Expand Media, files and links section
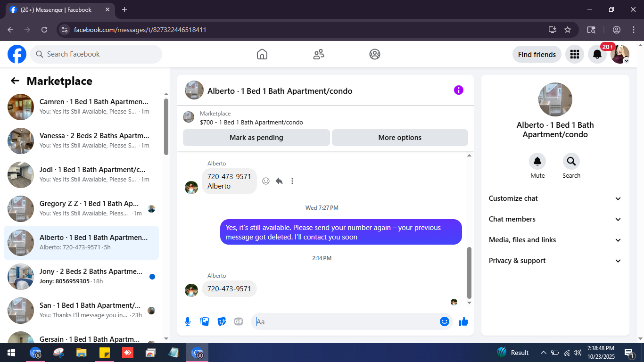 (x=555, y=240)
